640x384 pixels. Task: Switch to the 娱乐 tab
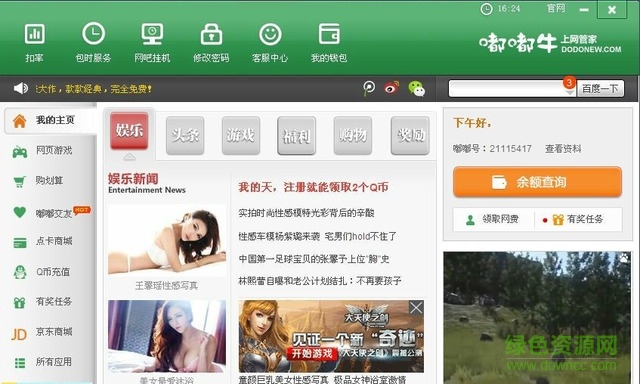[129, 131]
